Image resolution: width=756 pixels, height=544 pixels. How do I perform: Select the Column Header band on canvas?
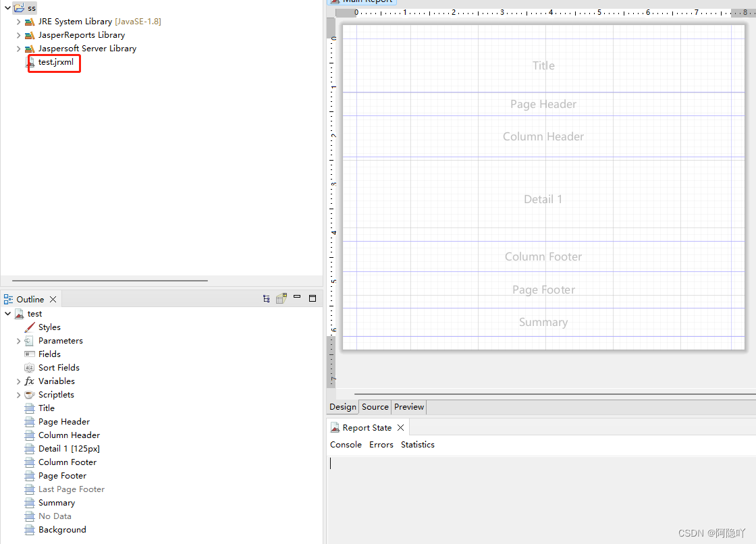[543, 136]
